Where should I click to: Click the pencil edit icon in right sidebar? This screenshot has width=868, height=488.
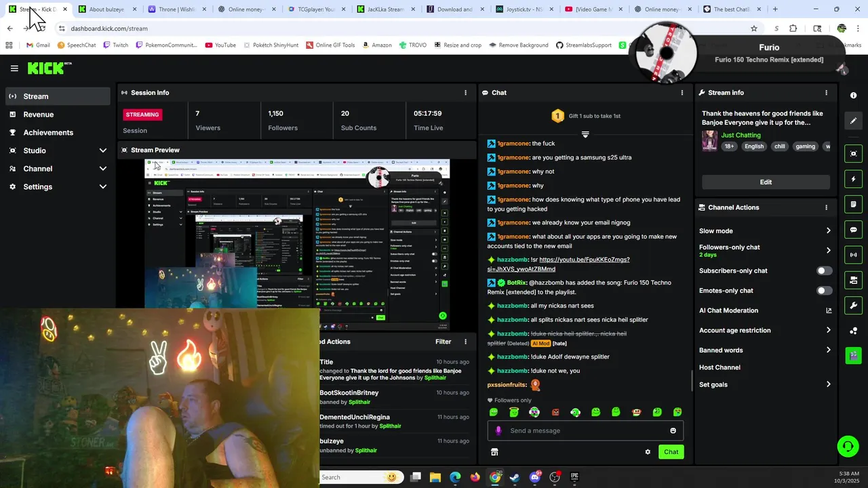pos(854,121)
